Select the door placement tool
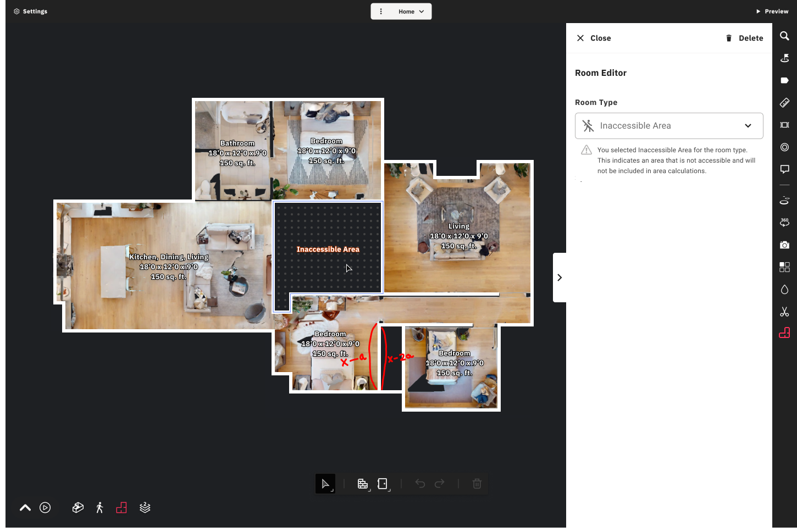This screenshot has width=797, height=532. pyautogui.click(x=383, y=484)
